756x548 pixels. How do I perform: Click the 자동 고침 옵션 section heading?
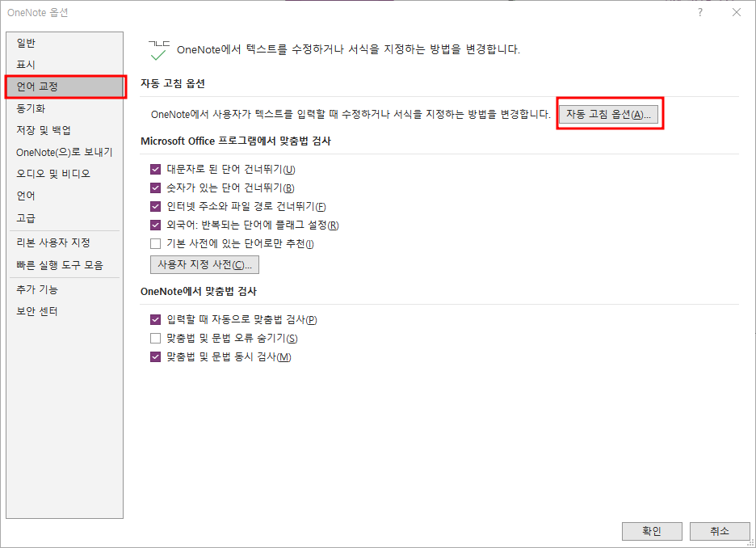[x=173, y=83]
